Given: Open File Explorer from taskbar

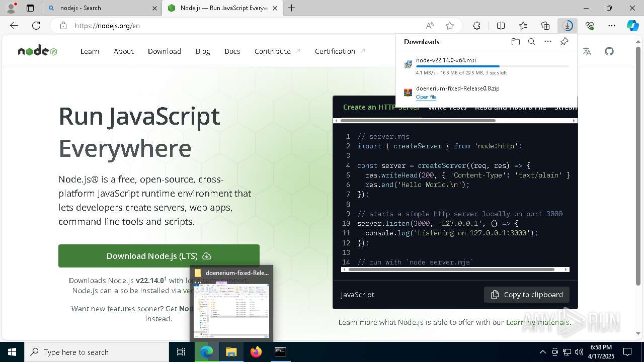Looking at the screenshot, I should pyautogui.click(x=231, y=352).
